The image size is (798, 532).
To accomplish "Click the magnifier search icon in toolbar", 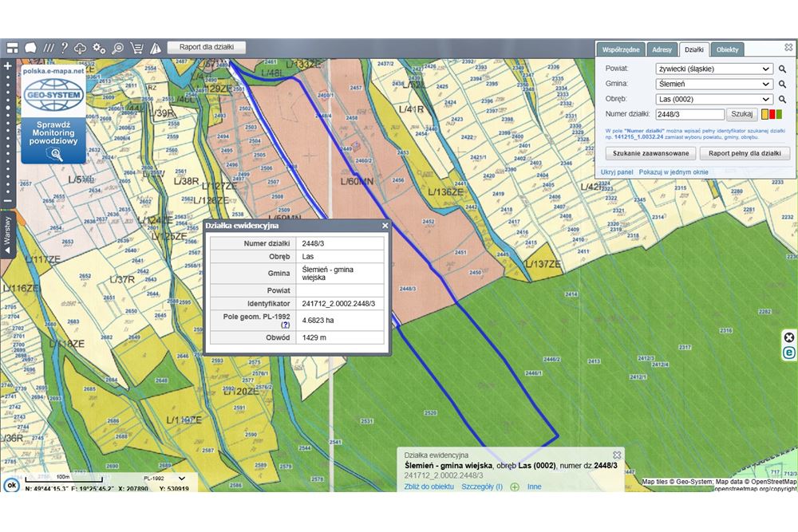I will [118, 48].
